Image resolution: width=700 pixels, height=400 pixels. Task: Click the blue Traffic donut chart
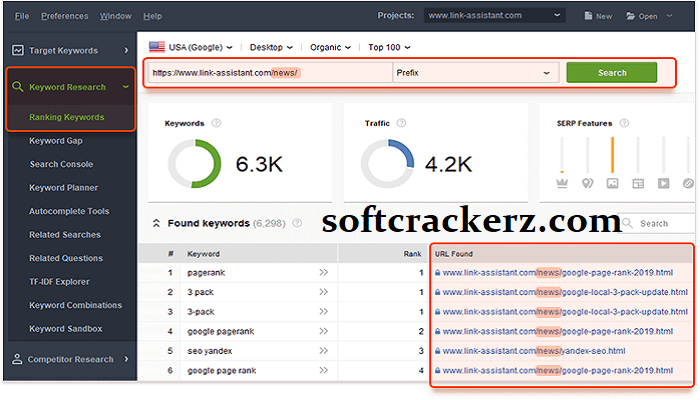tap(388, 164)
